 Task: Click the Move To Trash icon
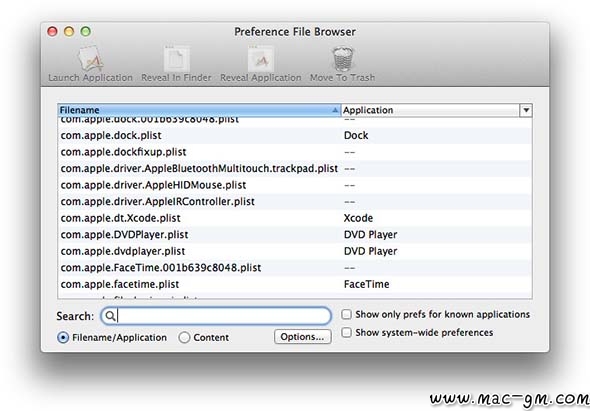tap(342, 58)
